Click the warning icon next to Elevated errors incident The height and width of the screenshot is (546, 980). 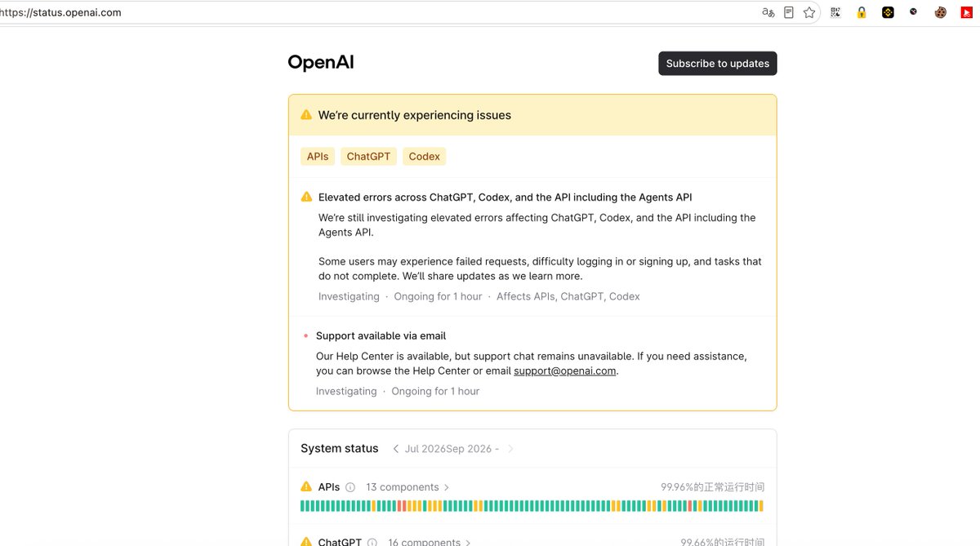tap(306, 197)
